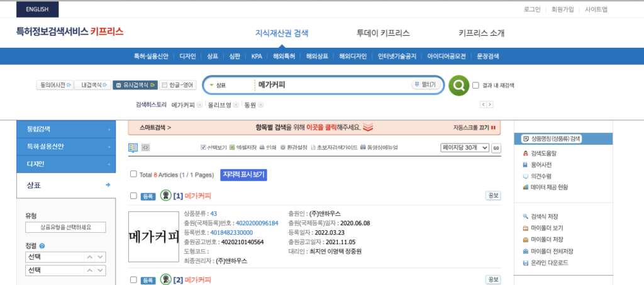Check the box for result [1] 메가커피
This screenshot has height=285, width=644.
[x=133, y=196]
